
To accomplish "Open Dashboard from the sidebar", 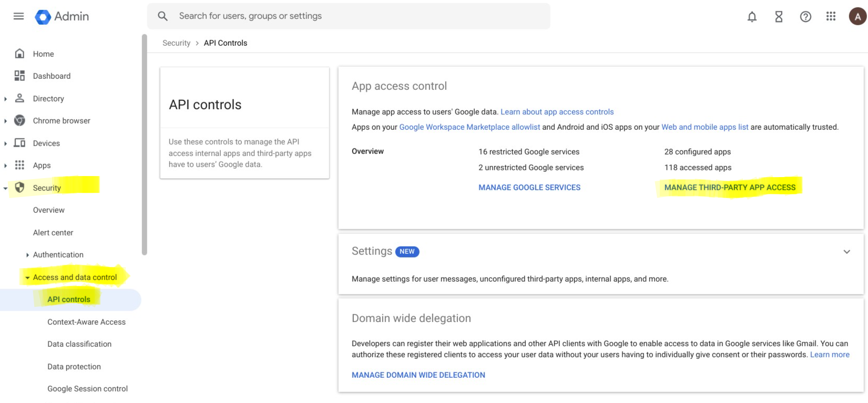I will pyautogui.click(x=52, y=76).
